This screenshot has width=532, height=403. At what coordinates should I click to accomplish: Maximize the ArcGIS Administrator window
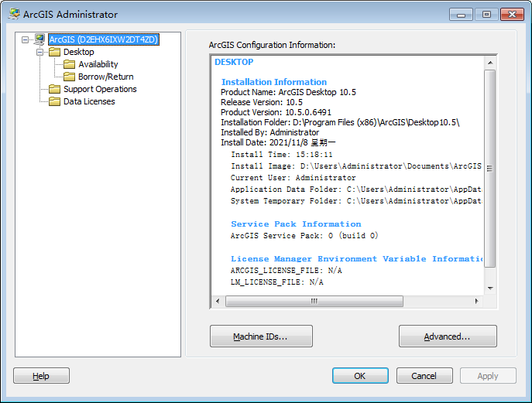tap(486, 14)
